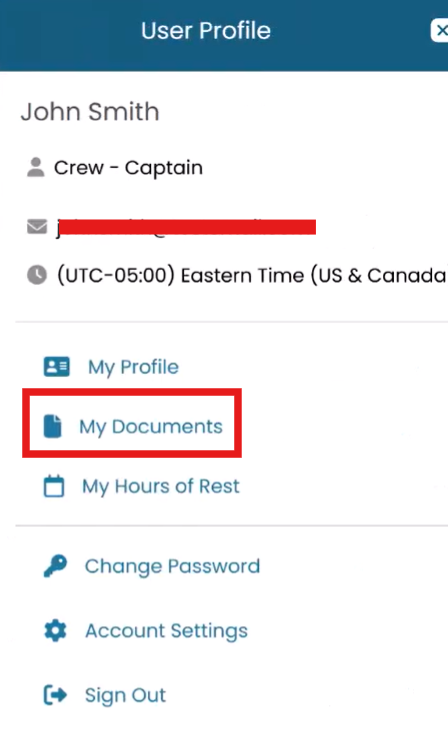Click the gear icon for Account Settings
448x748 pixels.
point(55,631)
